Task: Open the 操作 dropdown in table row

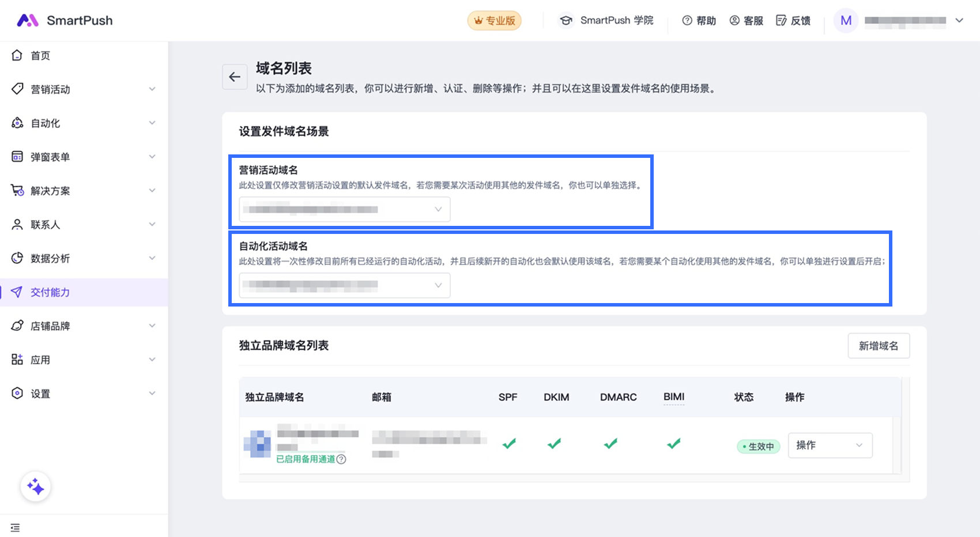Action: coord(830,445)
